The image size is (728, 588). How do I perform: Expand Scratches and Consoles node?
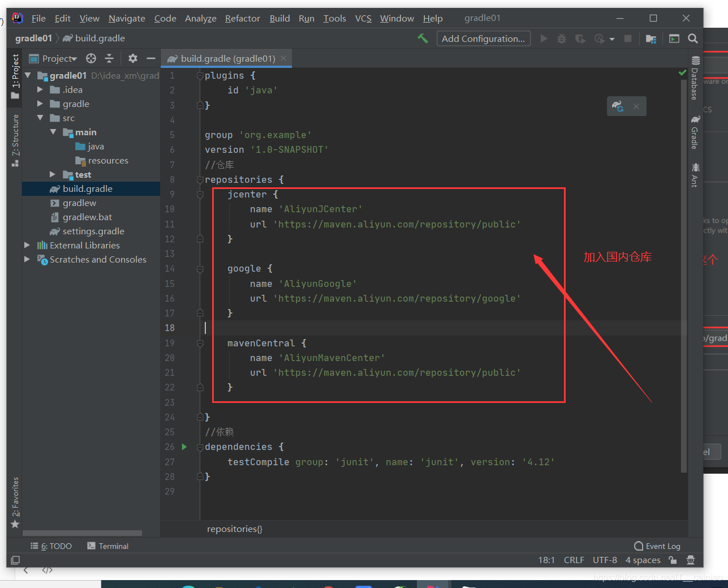[27, 259]
